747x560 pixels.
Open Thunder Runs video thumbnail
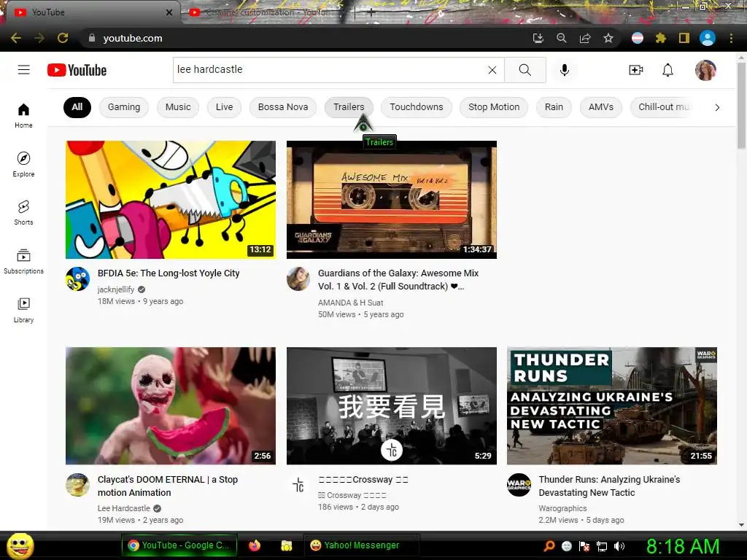point(612,405)
